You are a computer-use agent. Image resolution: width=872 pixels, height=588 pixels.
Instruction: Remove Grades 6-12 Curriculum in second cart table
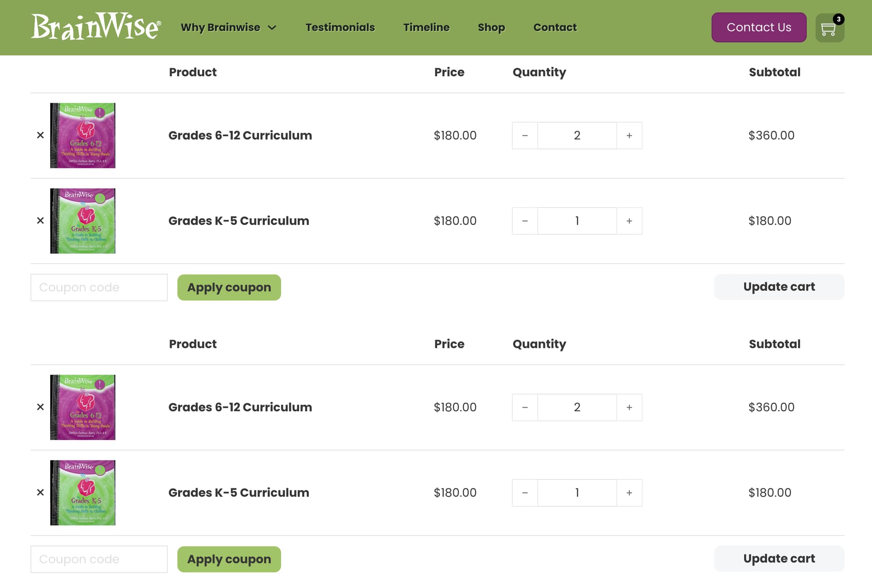coord(40,407)
